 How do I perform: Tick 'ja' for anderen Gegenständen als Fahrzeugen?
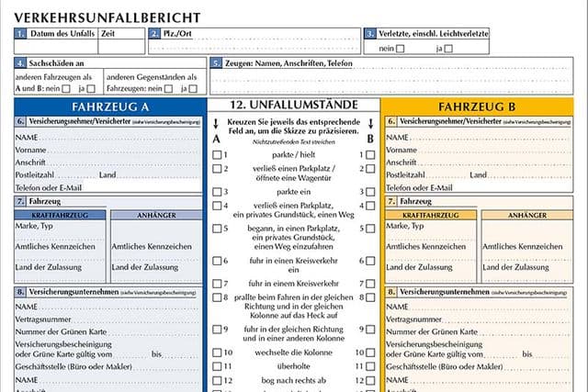(x=193, y=89)
